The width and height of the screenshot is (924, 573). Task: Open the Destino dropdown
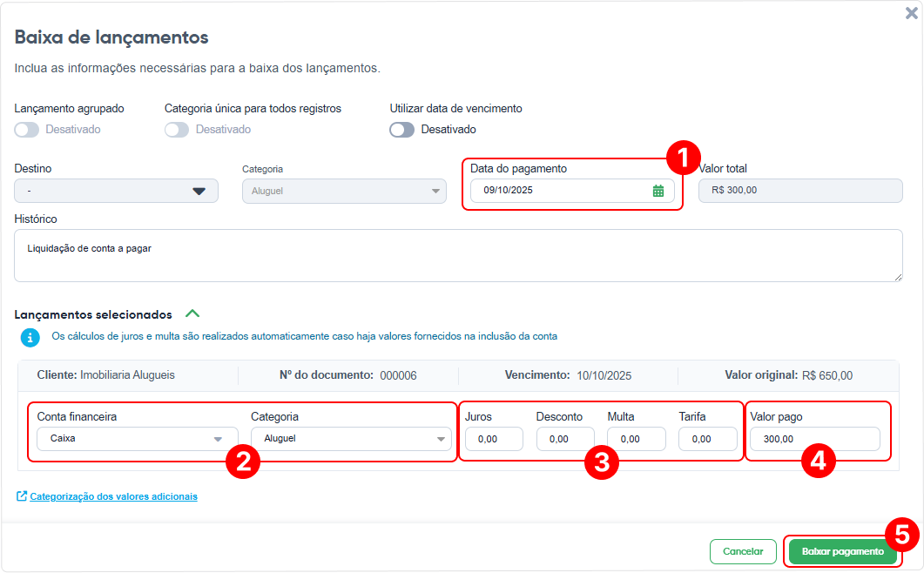(116, 191)
